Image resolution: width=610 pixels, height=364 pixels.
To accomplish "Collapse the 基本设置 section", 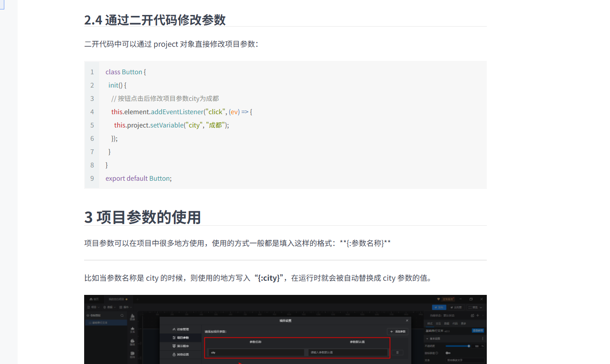I will [427, 339].
